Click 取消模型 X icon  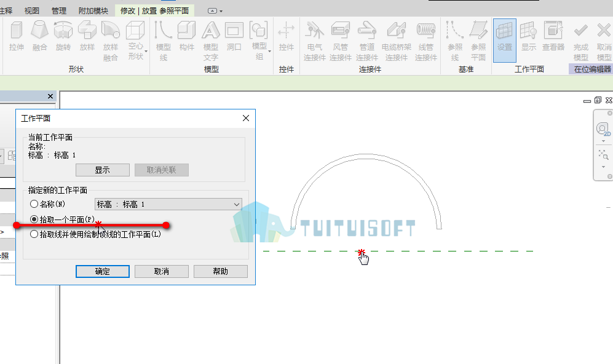point(604,30)
